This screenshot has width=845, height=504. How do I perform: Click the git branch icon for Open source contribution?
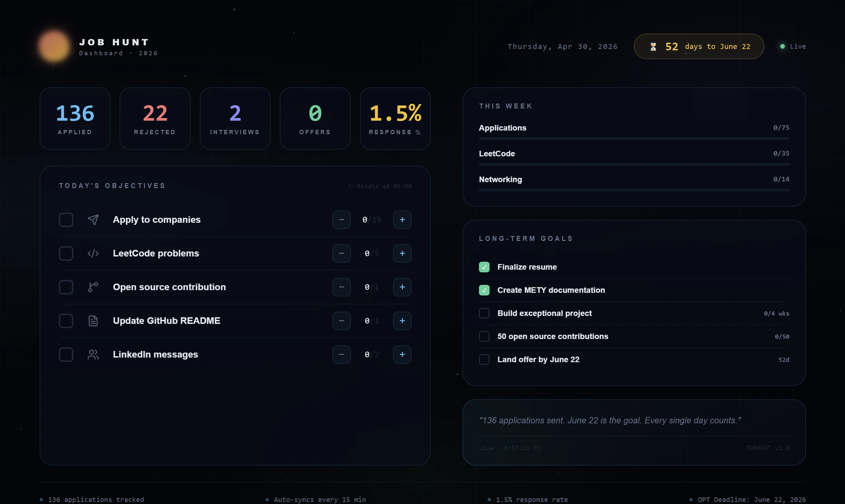93,287
